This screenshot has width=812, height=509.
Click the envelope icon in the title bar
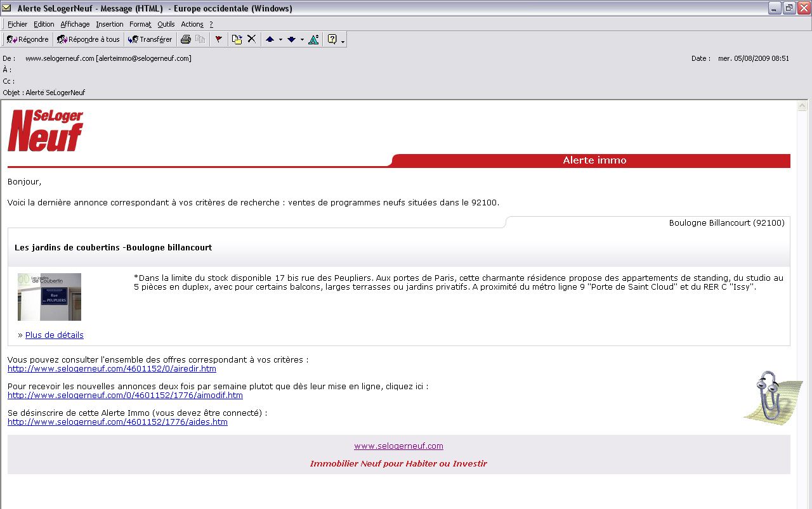7,8
